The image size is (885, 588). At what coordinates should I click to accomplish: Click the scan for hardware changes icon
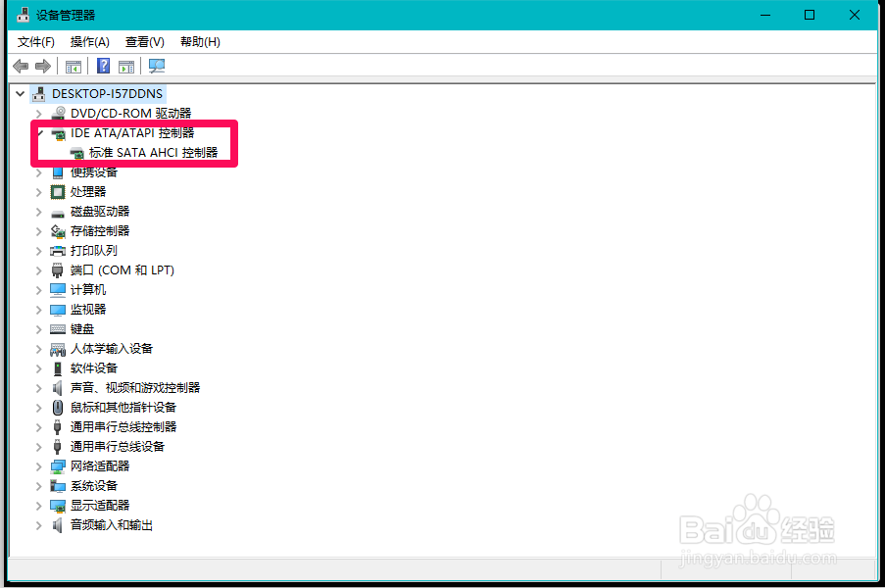pos(157,66)
